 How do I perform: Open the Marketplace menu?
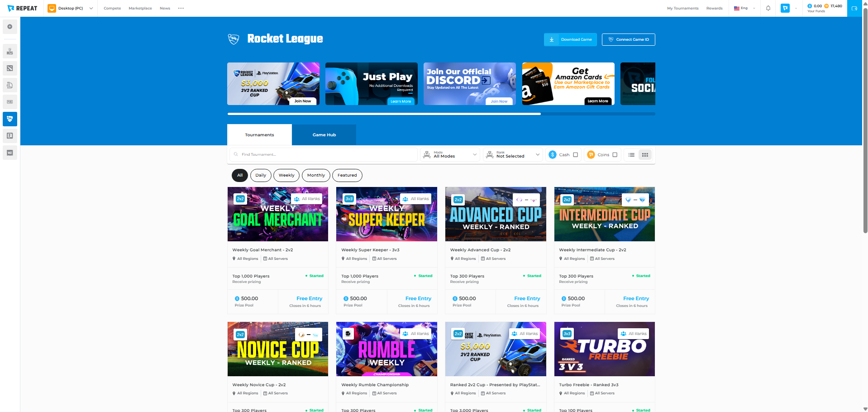pos(140,8)
